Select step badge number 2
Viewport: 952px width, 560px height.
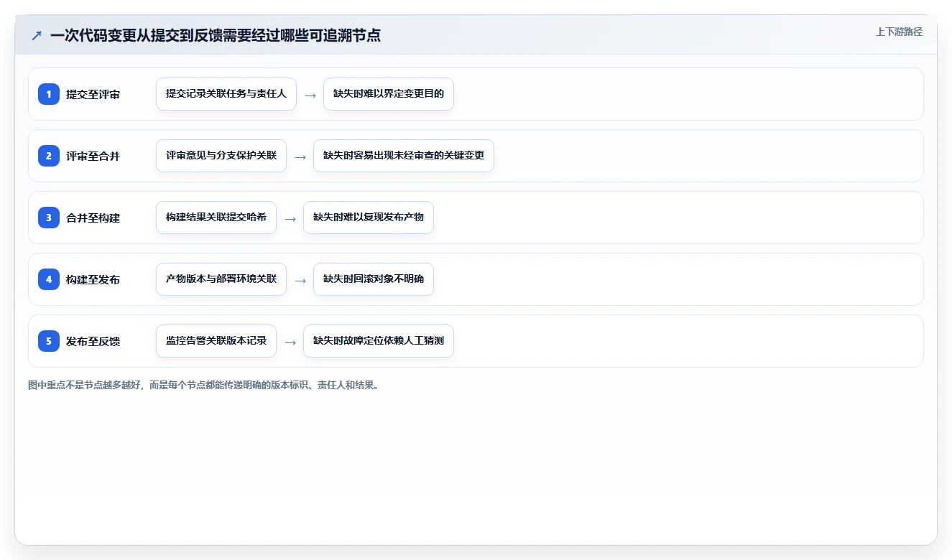point(49,156)
